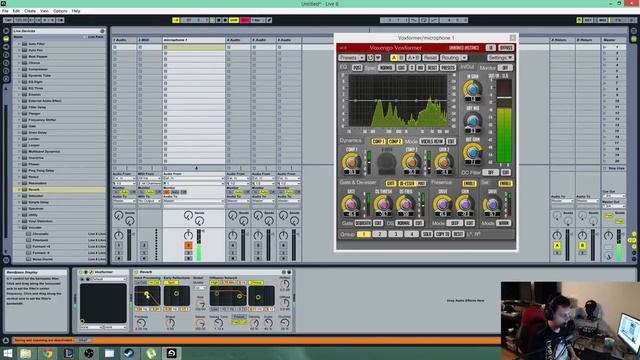Open the Options menu
This screenshot has width=640, height=360.
pos(60,11)
